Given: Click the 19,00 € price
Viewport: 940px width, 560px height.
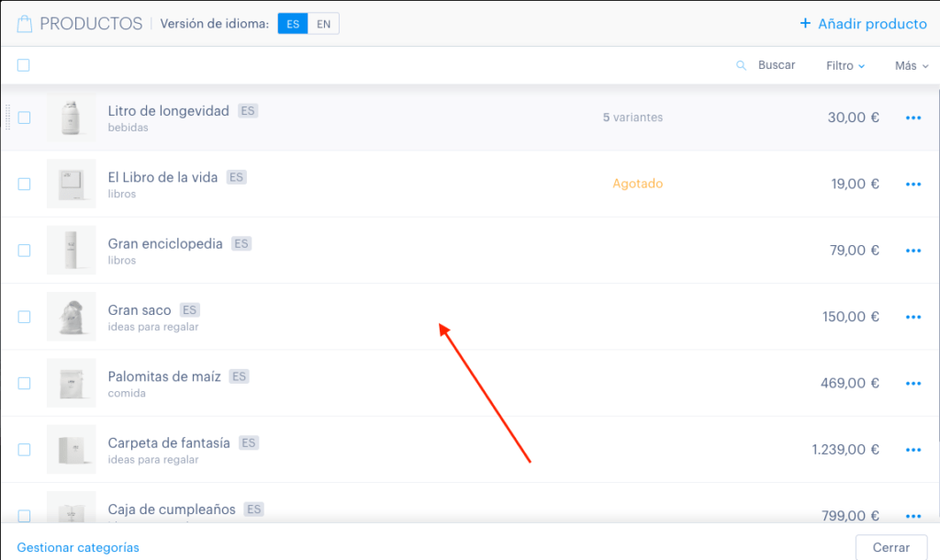Looking at the screenshot, I should [x=855, y=185].
